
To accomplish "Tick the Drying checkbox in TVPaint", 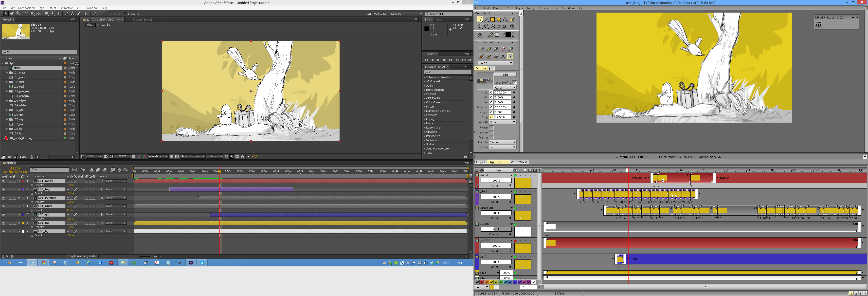I will tap(491, 137).
